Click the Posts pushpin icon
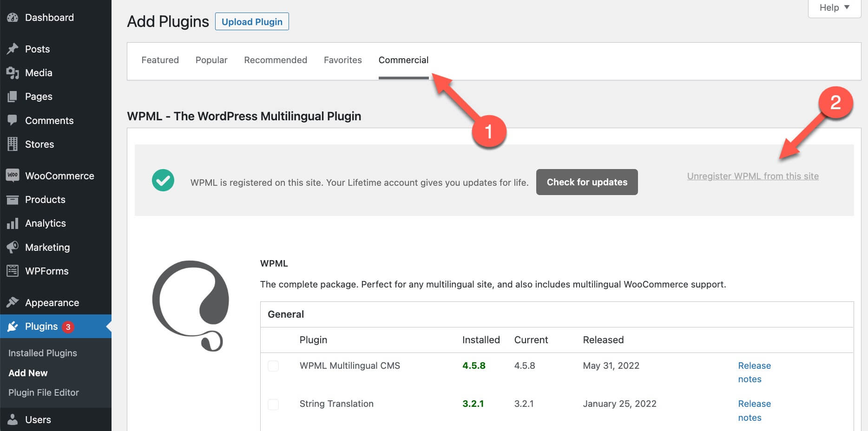This screenshot has width=868, height=431. (13, 49)
